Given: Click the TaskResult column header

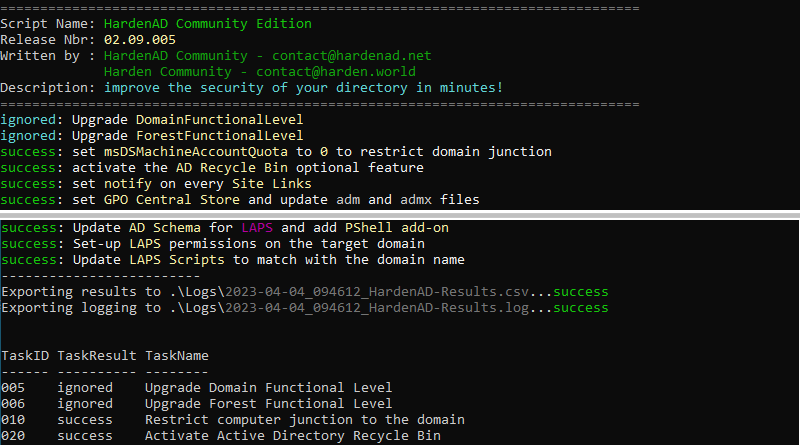Looking at the screenshot, I should [97, 355].
